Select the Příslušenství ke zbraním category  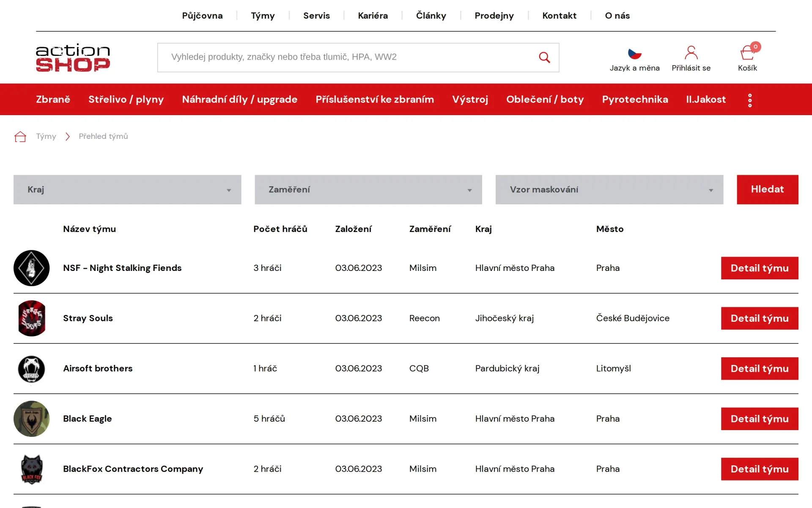[375, 99]
